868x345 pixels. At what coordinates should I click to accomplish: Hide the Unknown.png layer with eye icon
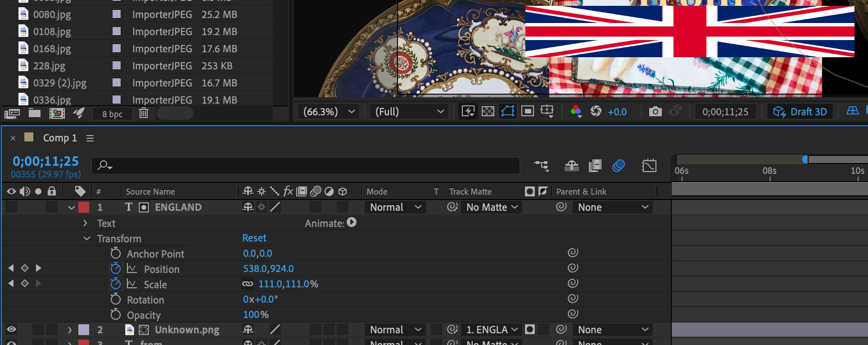pos(11,329)
